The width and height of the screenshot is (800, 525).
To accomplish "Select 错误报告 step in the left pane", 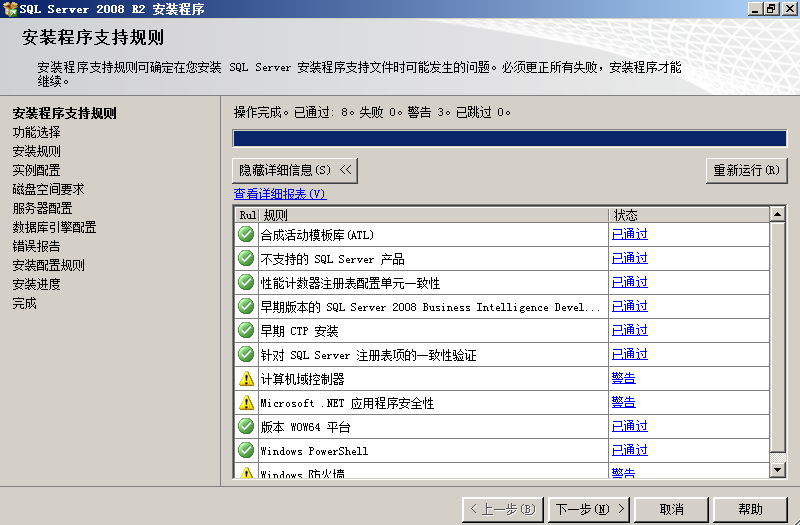I will [36, 246].
